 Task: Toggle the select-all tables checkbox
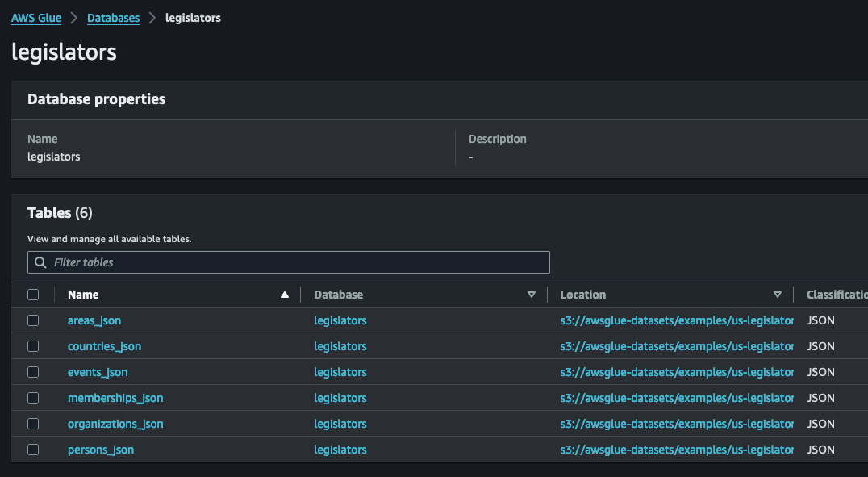point(33,295)
